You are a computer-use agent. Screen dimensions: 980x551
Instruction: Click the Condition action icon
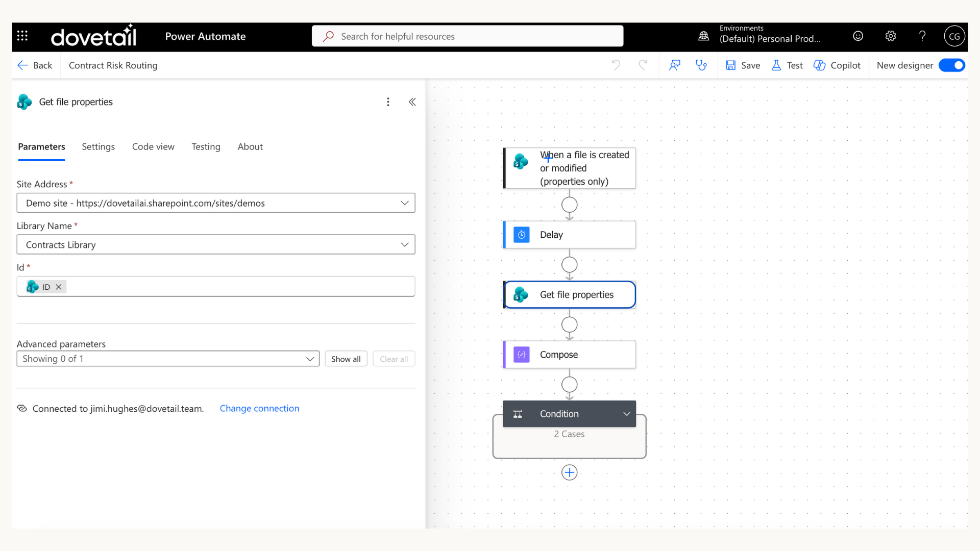pos(518,414)
